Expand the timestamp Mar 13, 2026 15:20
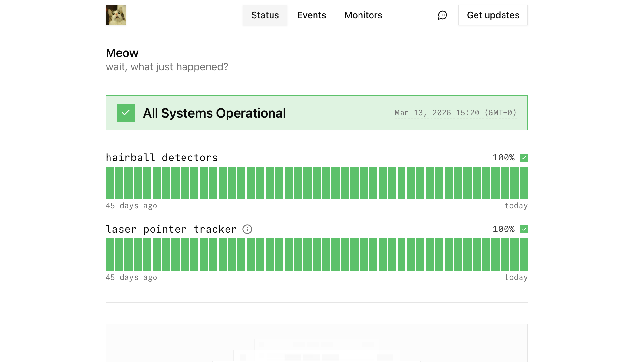This screenshot has height=362, width=644. point(456,113)
